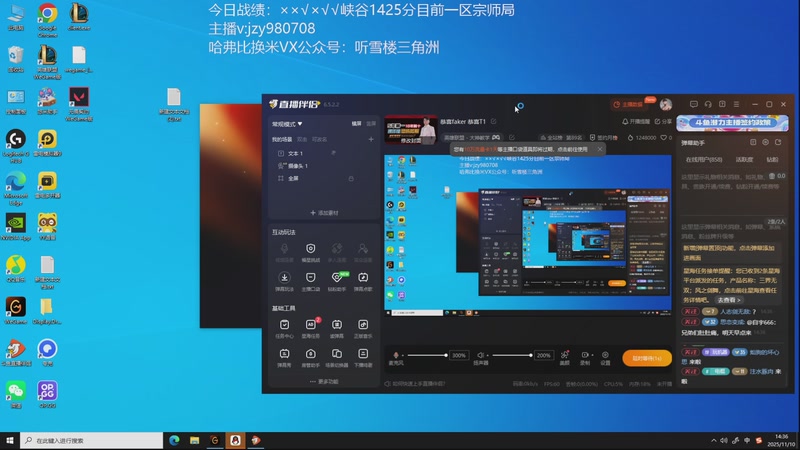The image size is (800, 450).
Task: Open 设置 settings gear
Action: click(605, 358)
